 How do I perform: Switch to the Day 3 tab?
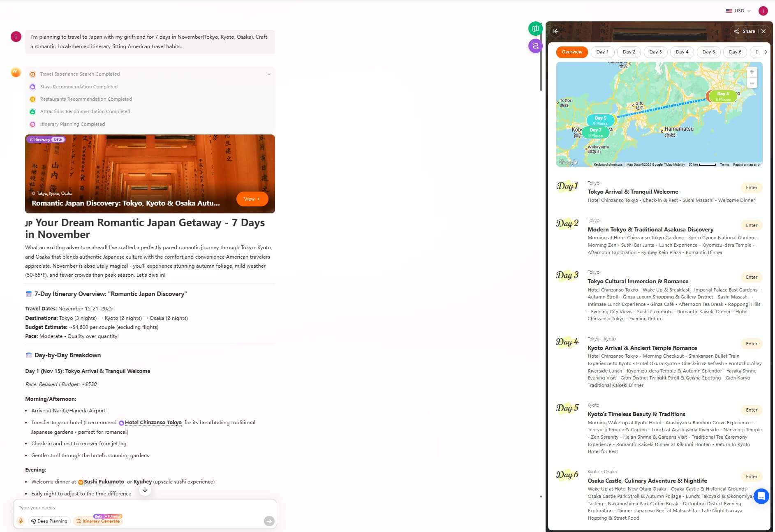coord(655,52)
